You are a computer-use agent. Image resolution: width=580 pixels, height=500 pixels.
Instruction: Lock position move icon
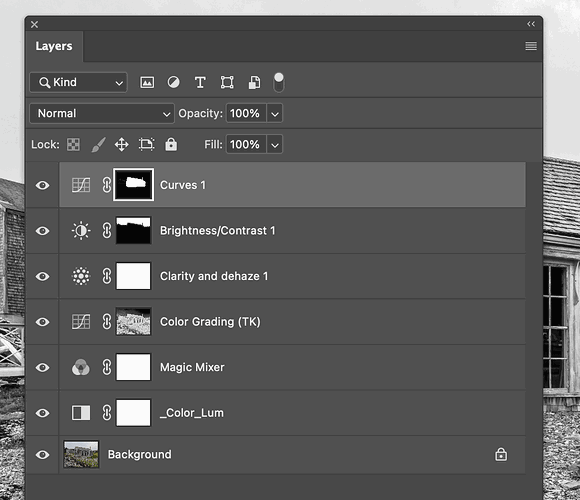pyautogui.click(x=122, y=144)
